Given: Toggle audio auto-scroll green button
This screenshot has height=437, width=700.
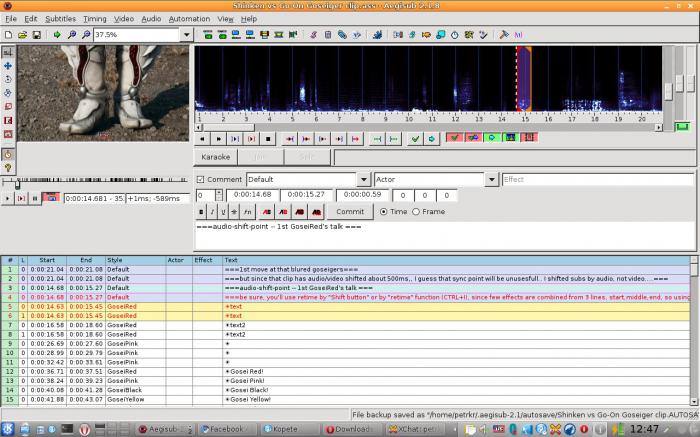Looking at the screenshot, I should tap(492, 137).
